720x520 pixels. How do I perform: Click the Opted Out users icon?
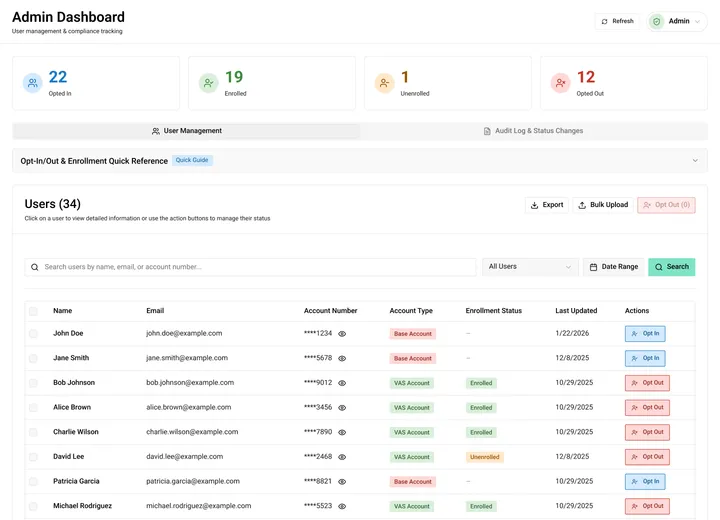pyautogui.click(x=561, y=83)
